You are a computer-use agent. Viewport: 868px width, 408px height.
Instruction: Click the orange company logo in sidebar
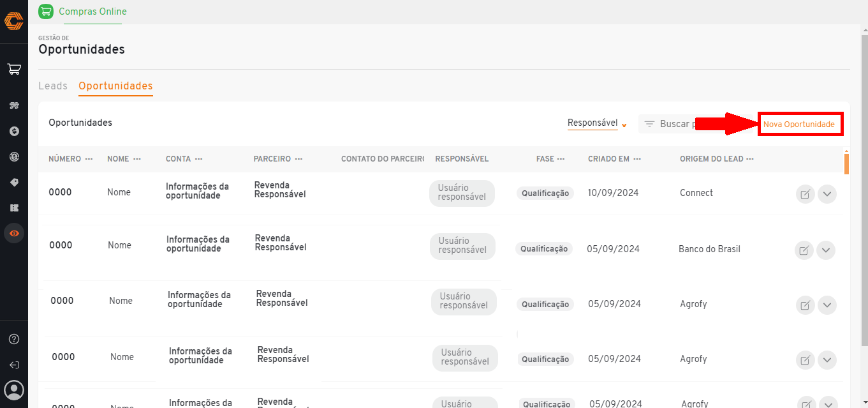[13, 21]
